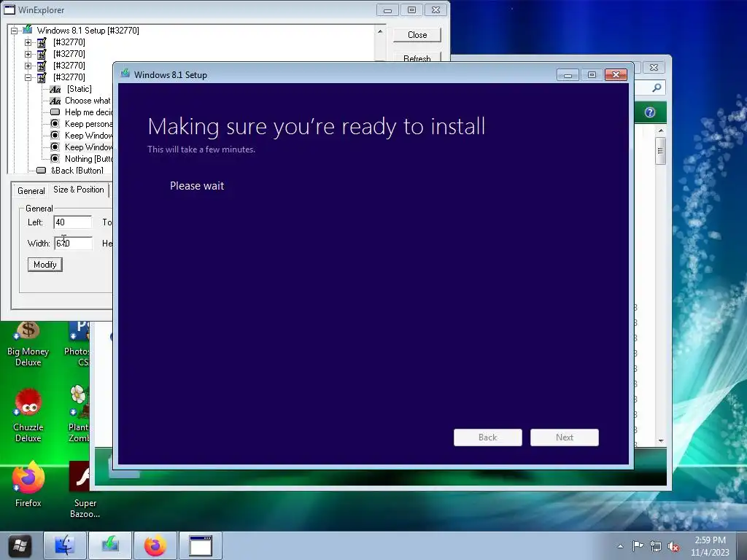The height and width of the screenshot is (560, 747).
Task: Click the 'This will take a few minutes.' text
Action: pos(201,149)
